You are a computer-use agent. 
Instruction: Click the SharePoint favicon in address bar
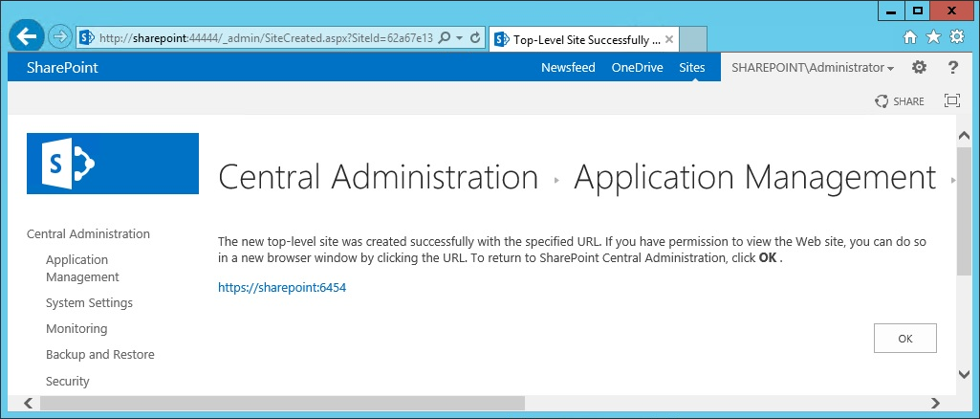click(87, 38)
